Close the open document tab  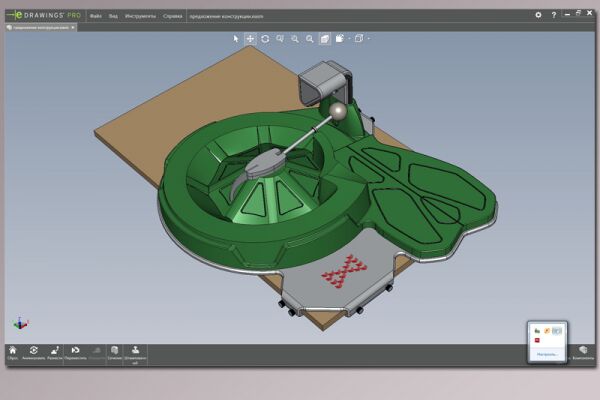(x=73, y=28)
